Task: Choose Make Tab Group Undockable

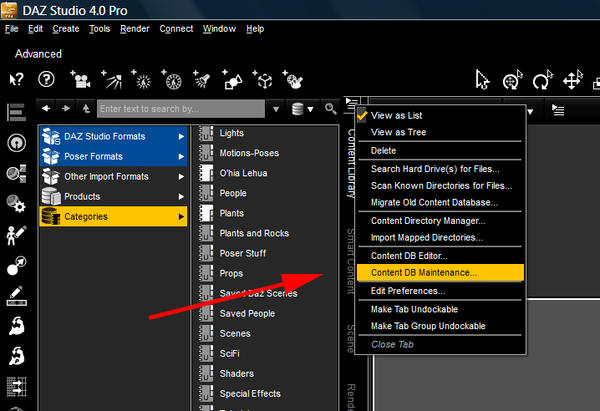Action: pyautogui.click(x=440, y=326)
